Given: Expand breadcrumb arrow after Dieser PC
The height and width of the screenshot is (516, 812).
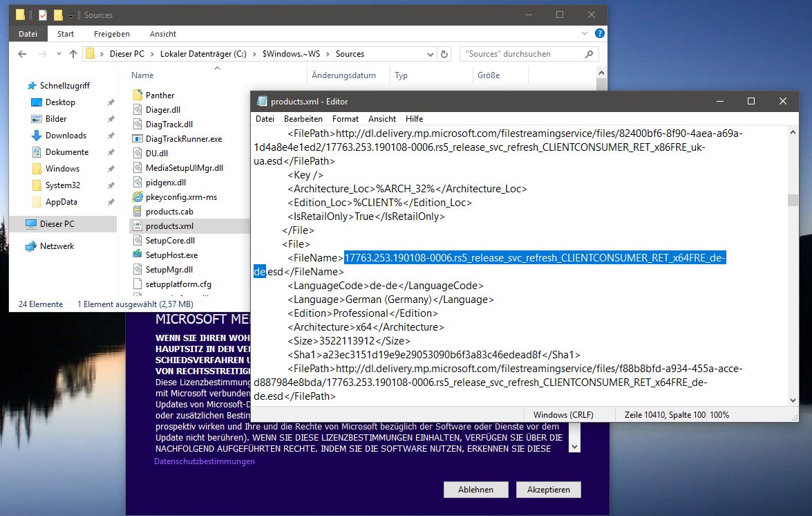Looking at the screenshot, I should [x=152, y=54].
